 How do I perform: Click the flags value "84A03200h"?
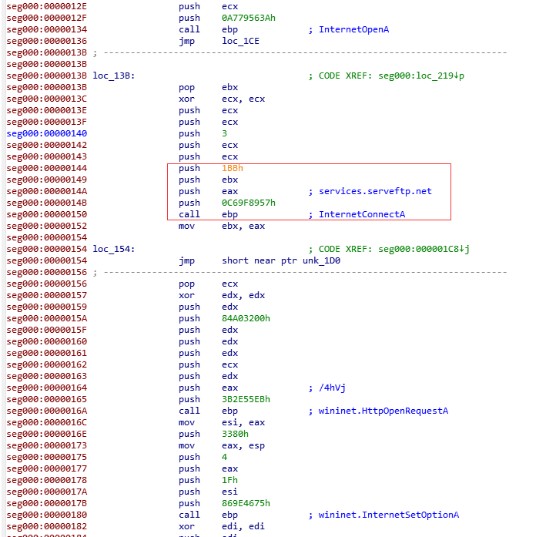coord(246,318)
